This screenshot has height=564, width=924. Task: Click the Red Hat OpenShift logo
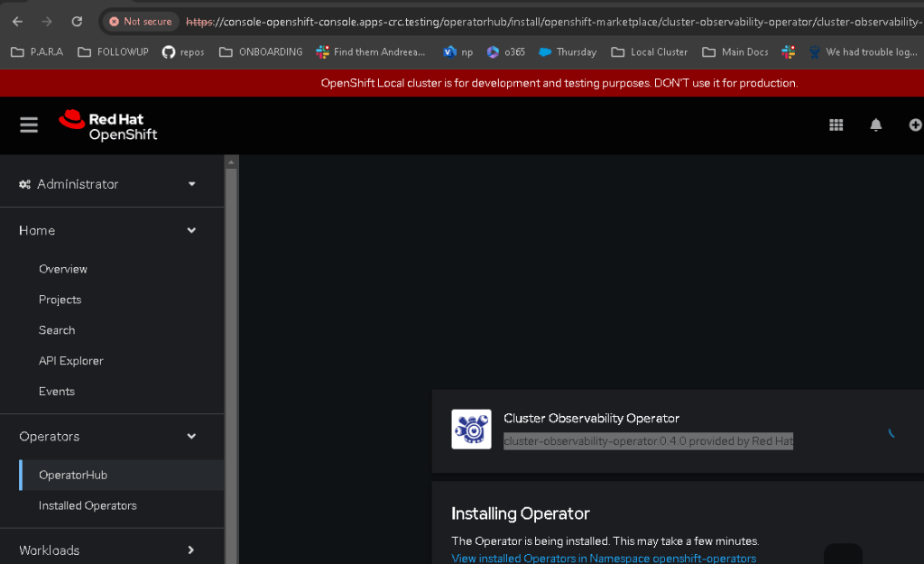108,126
